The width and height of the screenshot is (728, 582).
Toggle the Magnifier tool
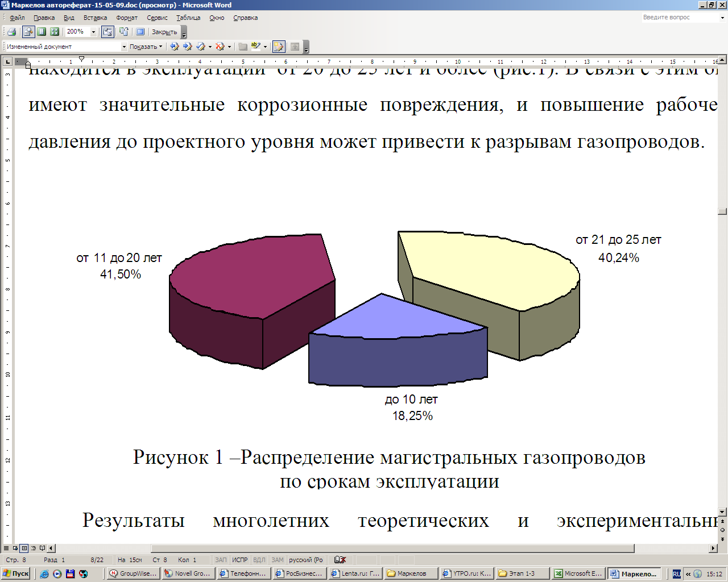(x=28, y=32)
